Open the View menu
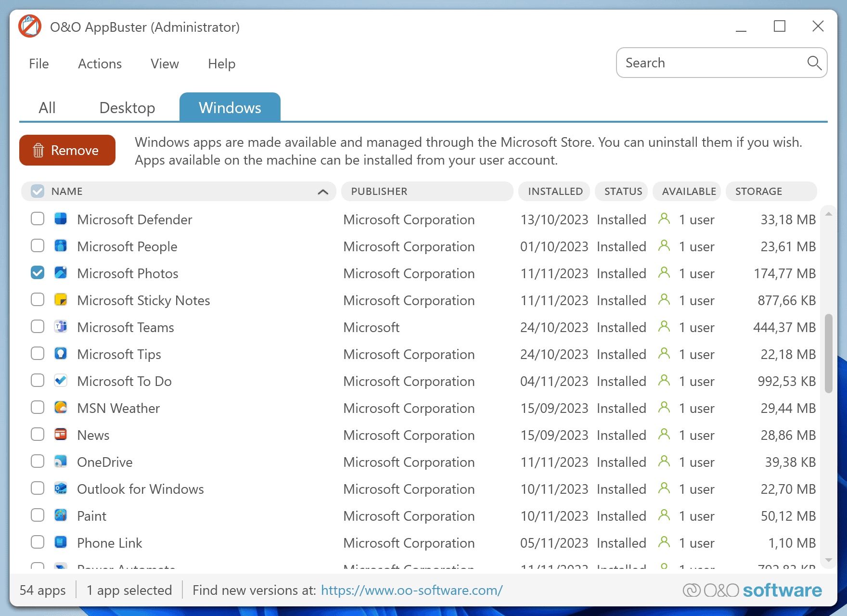Screen dimensions: 847x616 [165, 64]
